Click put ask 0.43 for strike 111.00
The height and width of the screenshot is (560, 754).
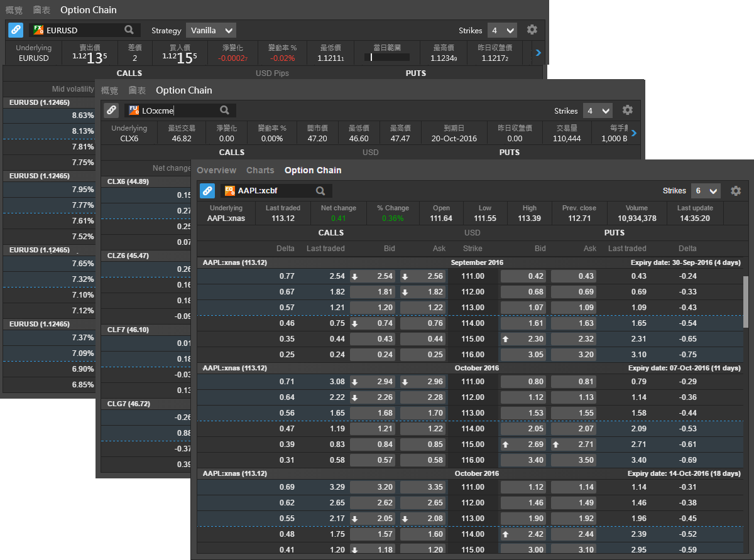click(573, 276)
